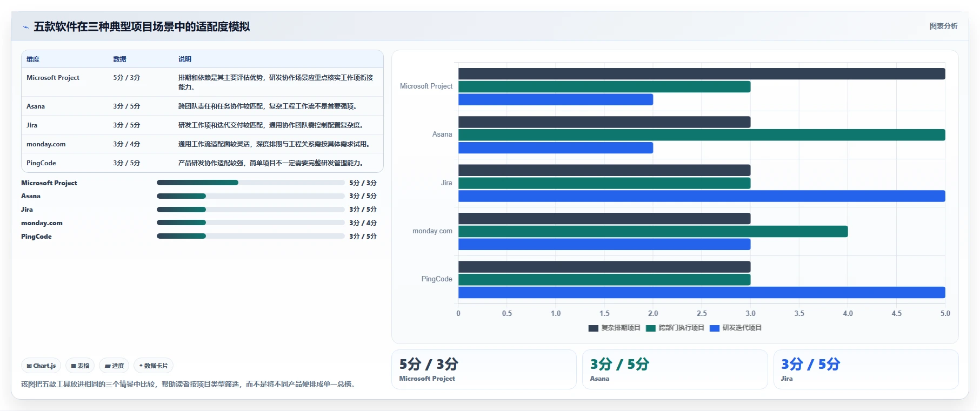Click the Jira chart axis label

tap(446, 183)
